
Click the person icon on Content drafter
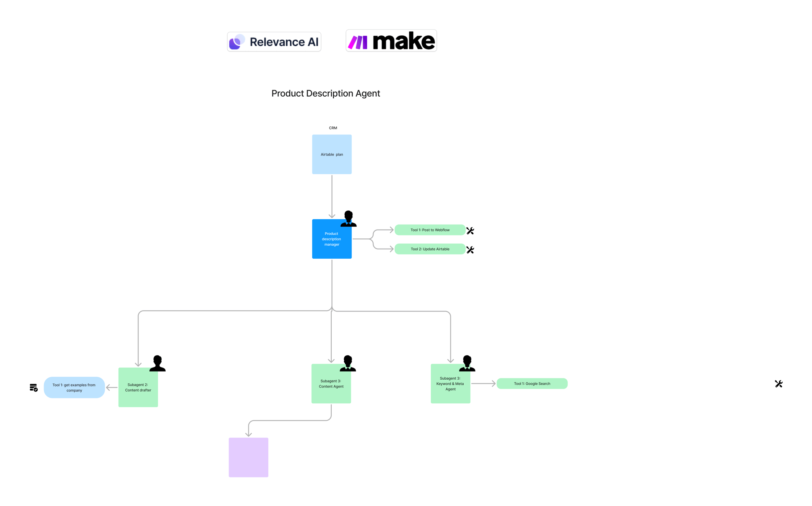point(158,363)
